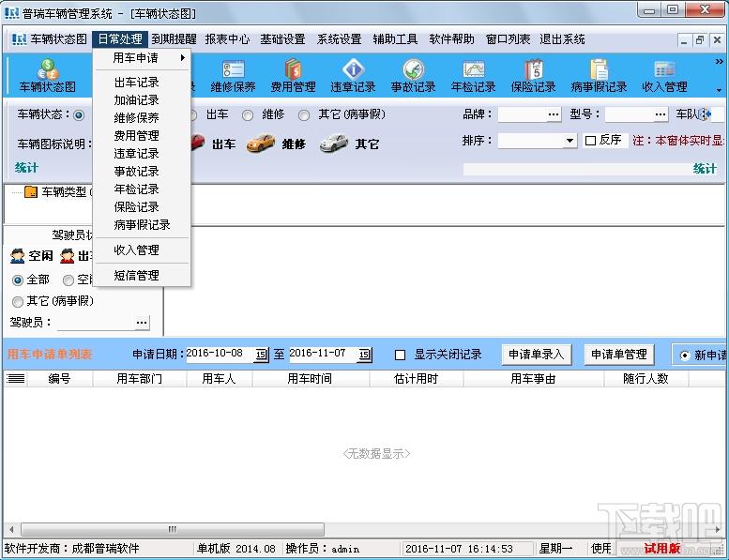Select the 新申请 radio button
Image resolution: width=729 pixels, height=560 pixels.
[x=685, y=356]
